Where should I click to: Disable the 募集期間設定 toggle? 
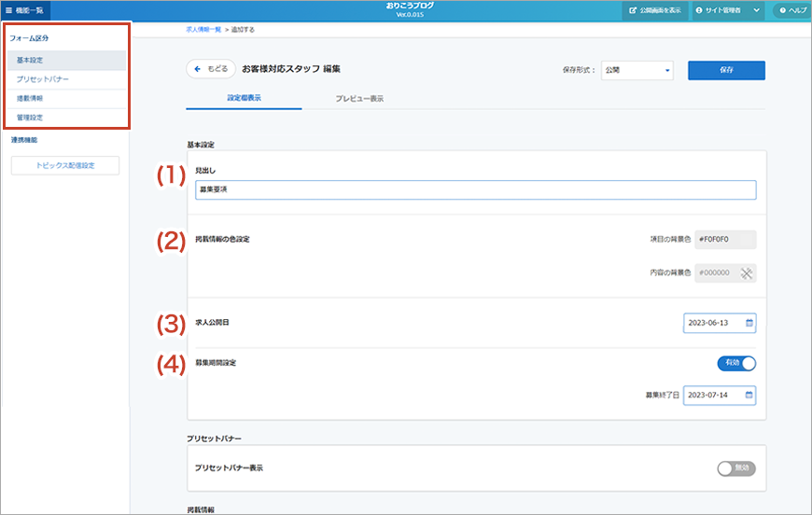point(736,364)
